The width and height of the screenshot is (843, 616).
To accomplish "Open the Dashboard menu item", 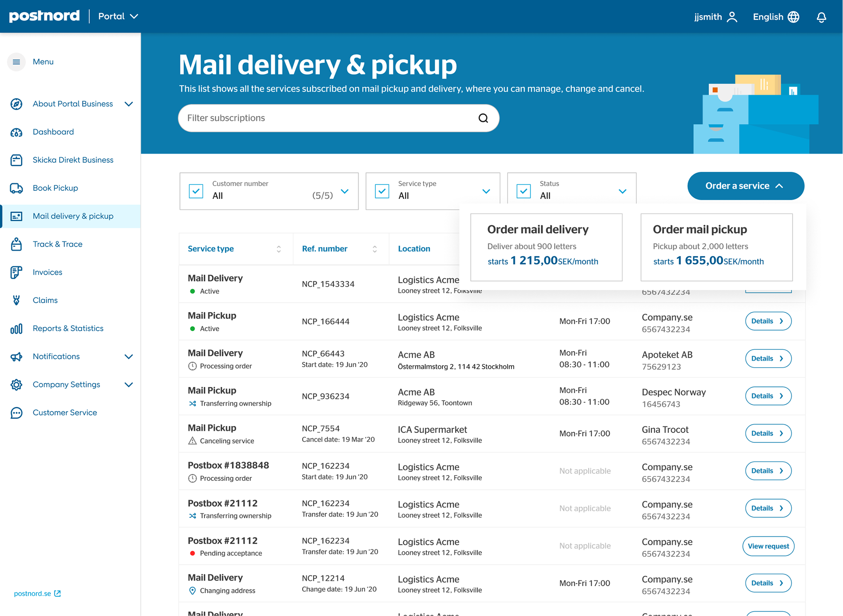I will pos(53,132).
